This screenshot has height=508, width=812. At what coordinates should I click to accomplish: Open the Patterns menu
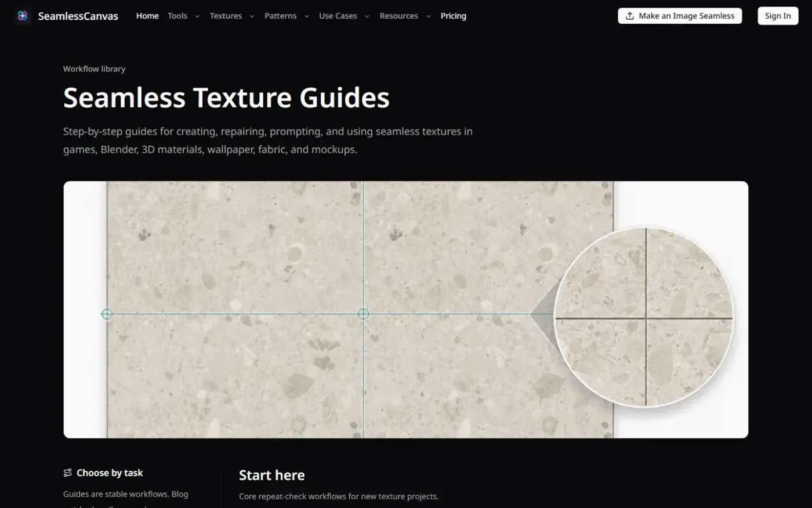[280, 16]
